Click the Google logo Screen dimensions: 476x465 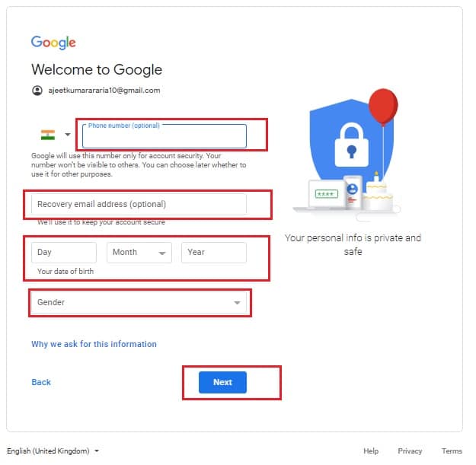54,43
